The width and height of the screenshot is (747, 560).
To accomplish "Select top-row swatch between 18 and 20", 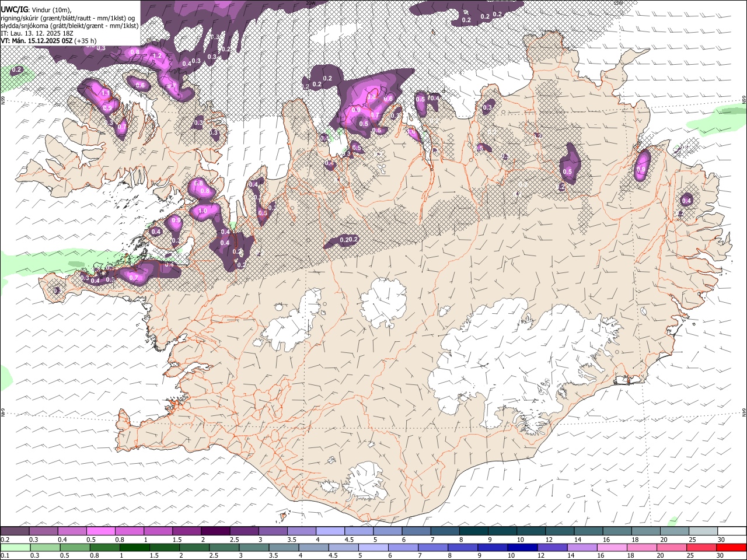I will (645, 531).
